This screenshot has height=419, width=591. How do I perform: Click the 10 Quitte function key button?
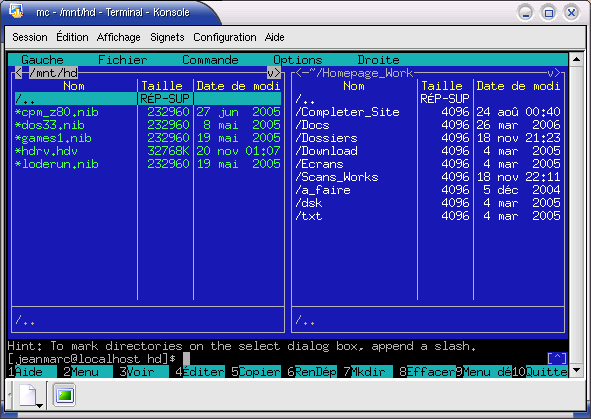pyautogui.click(x=540, y=372)
